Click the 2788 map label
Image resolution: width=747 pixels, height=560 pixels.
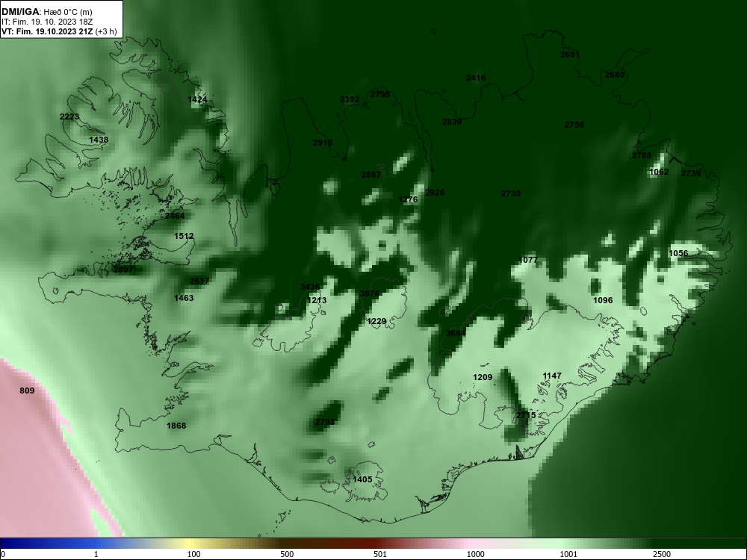(642, 155)
